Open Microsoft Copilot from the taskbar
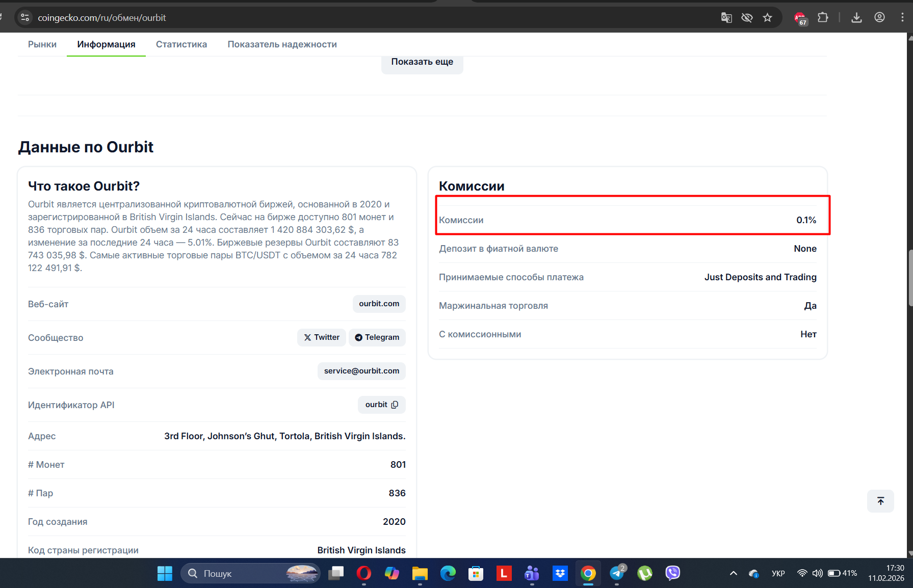The image size is (913, 588). (x=392, y=573)
